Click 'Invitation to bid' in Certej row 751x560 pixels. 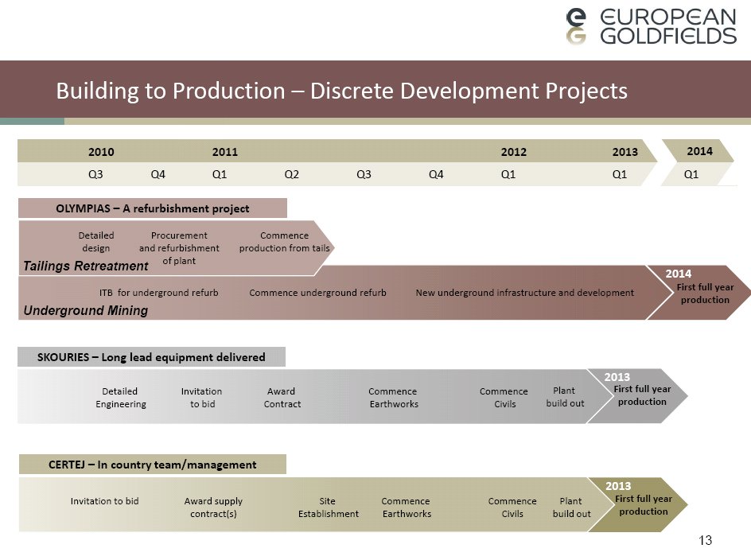[x=104, y=501]
